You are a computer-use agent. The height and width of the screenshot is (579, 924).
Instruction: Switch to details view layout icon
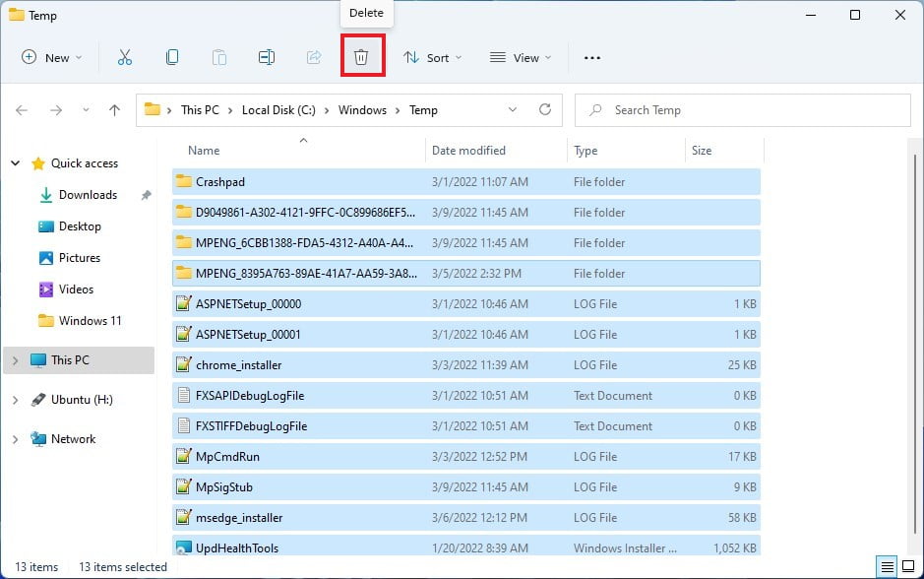888,566
